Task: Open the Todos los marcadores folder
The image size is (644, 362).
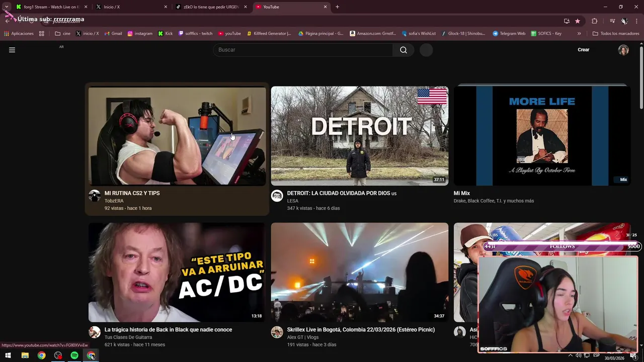Action: [616, 34]
